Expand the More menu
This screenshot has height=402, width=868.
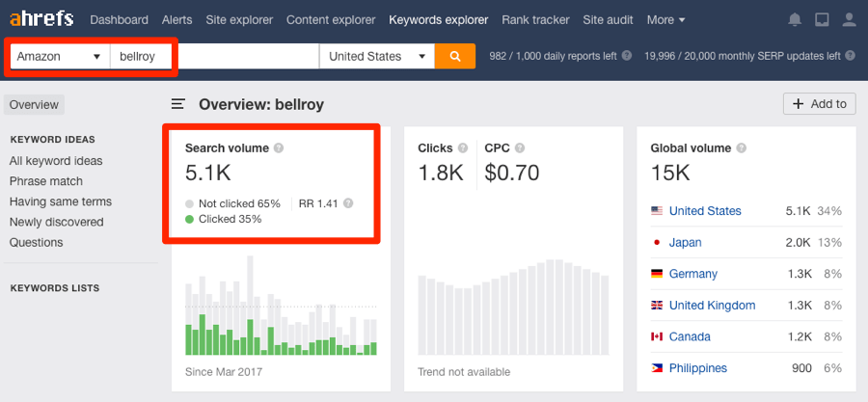tap(665, 20)
